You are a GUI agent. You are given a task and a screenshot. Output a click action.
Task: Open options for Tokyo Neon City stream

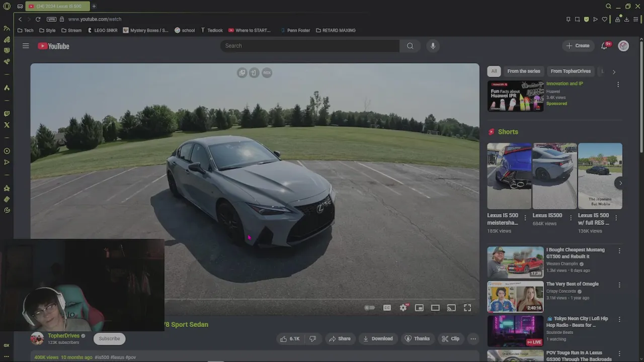[619, 319]
